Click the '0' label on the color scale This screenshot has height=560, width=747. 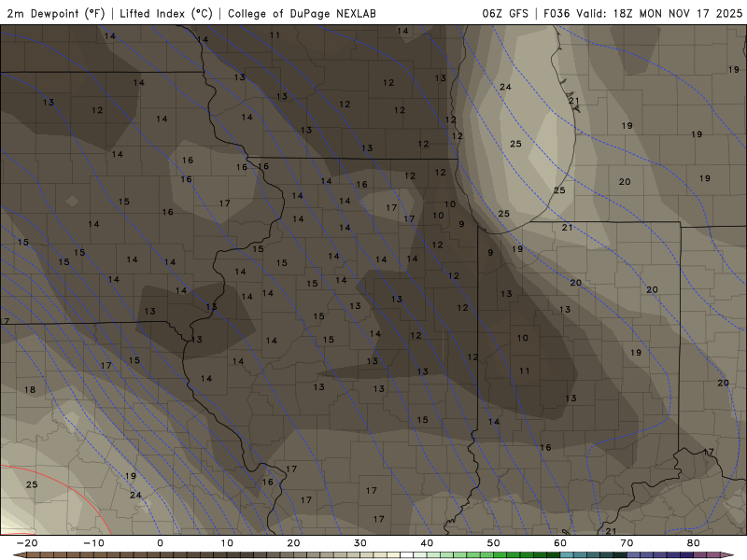160,543
